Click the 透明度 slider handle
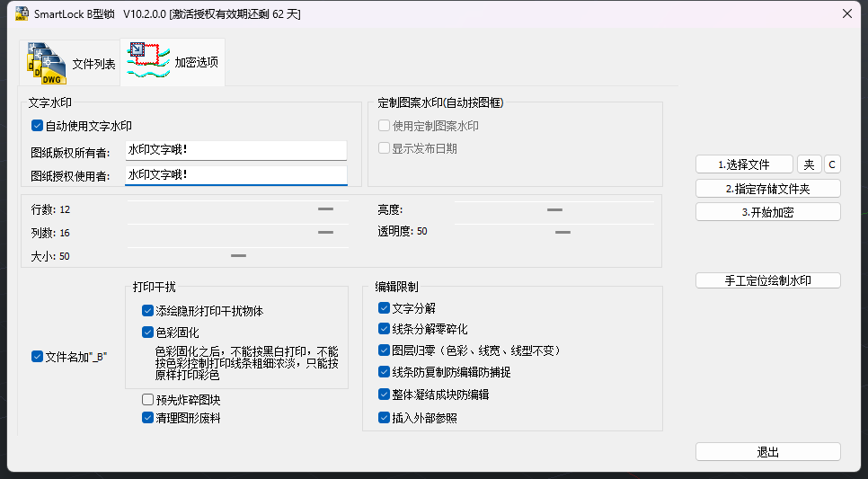The width and height of the screenshot is (868, 479). [x=562, y=232]
